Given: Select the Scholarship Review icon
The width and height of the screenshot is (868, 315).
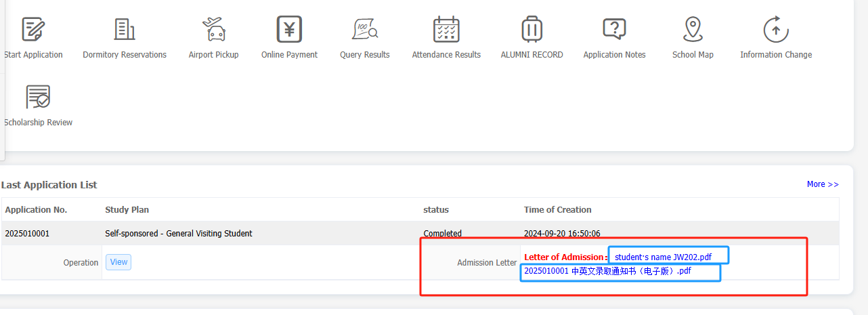Looking at the screenshot, I should click(38, 98).
